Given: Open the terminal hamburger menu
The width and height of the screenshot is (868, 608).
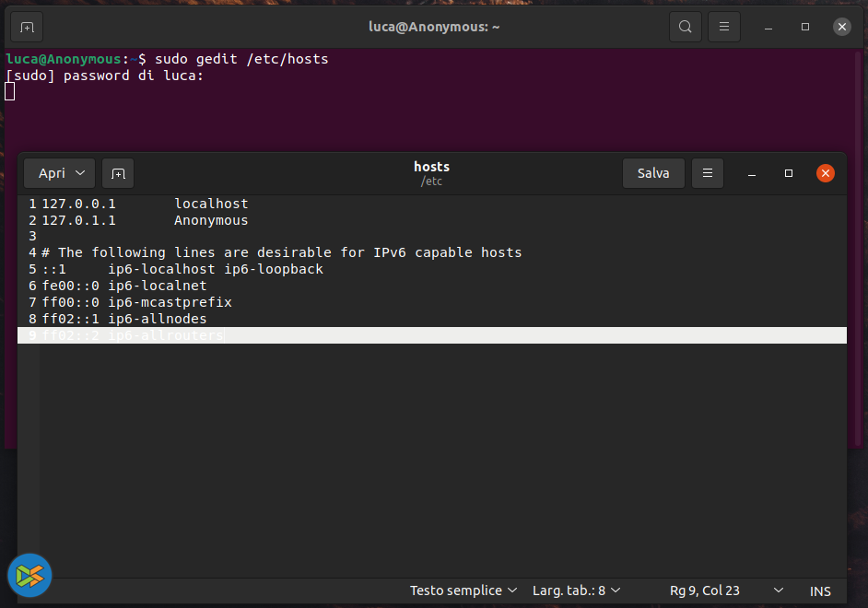Looking at the screenshot, I should (x=724, y=27).
